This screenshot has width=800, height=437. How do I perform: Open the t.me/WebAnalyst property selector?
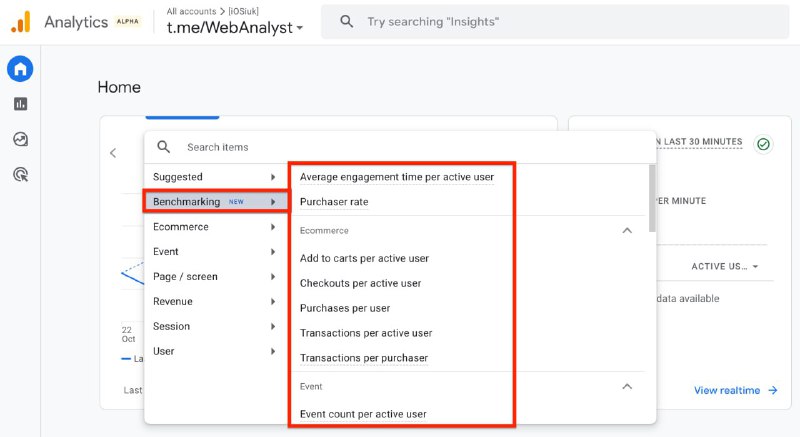tap(235, 28)
